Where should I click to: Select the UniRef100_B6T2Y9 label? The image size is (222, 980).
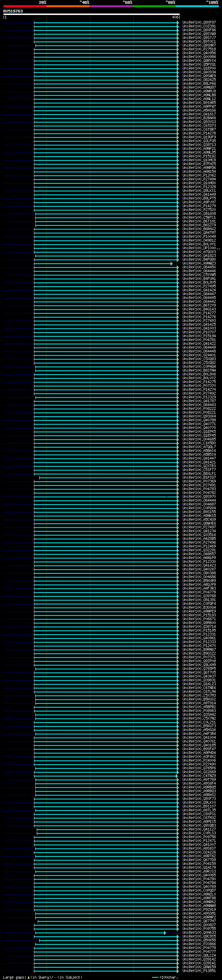[199, 306]
